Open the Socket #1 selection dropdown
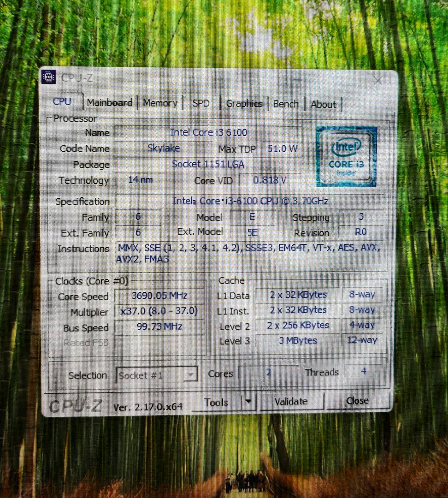 coord(190,375)
